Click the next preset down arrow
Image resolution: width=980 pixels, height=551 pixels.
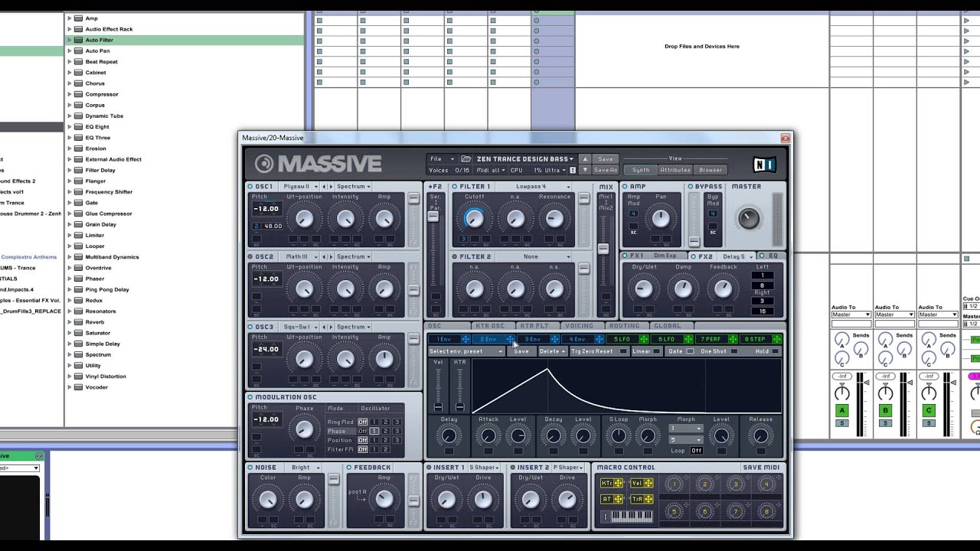[x=586, y=170]
